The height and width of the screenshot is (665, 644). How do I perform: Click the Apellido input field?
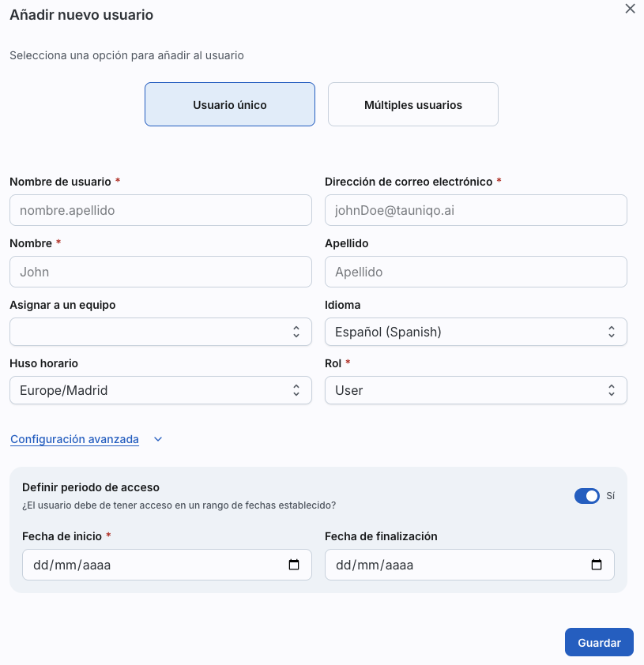click(x=476, y=272)
